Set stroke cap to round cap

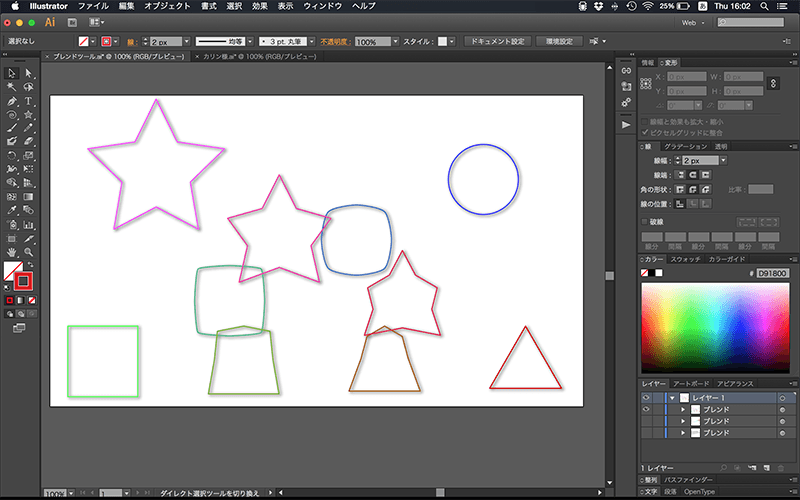(x=692, y=174)
